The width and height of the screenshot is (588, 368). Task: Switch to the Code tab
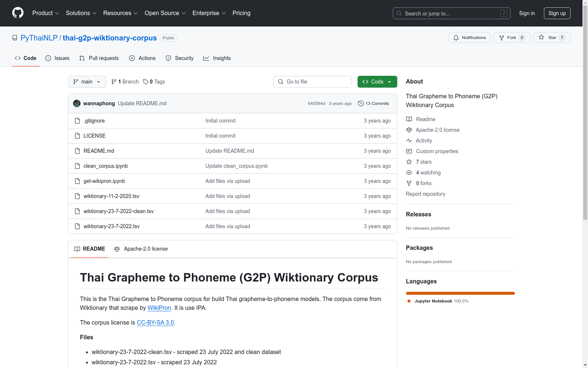26,58
